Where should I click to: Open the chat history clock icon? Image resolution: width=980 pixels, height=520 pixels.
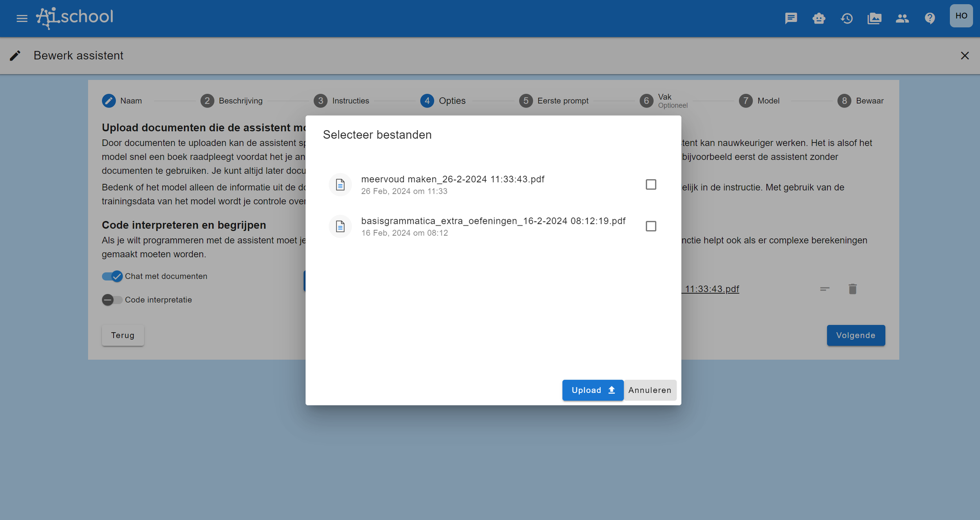(x=847, y=18)
